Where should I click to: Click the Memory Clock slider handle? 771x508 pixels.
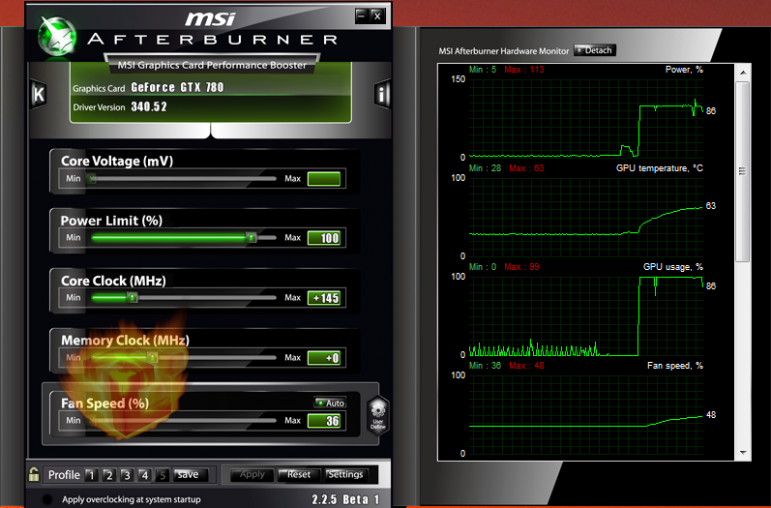point(153,358)
